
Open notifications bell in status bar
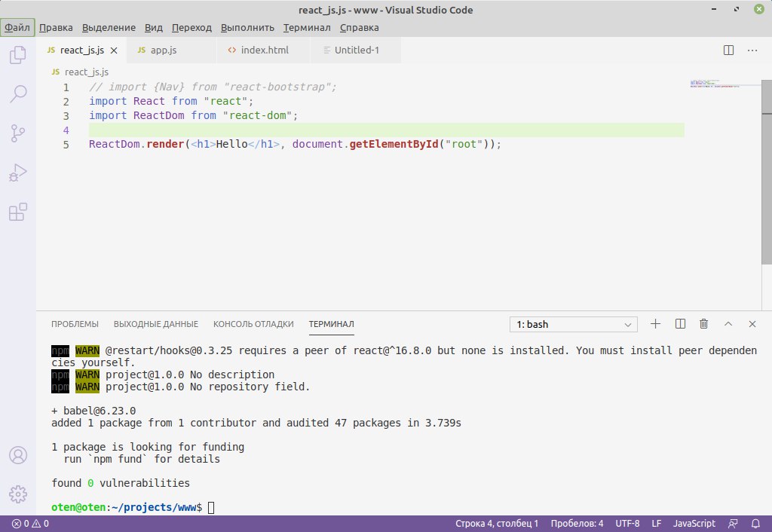pos(755,524)
